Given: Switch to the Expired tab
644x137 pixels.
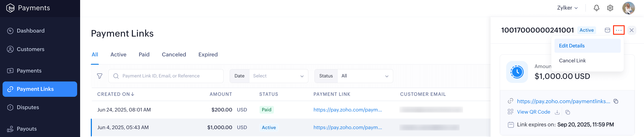Looking at the screenshot, I should click(208, 55).
